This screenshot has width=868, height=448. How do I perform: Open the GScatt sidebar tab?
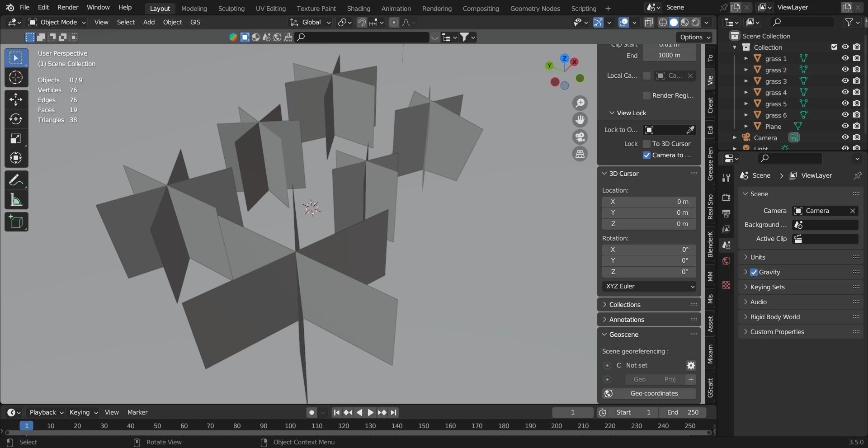coord(710,388)
